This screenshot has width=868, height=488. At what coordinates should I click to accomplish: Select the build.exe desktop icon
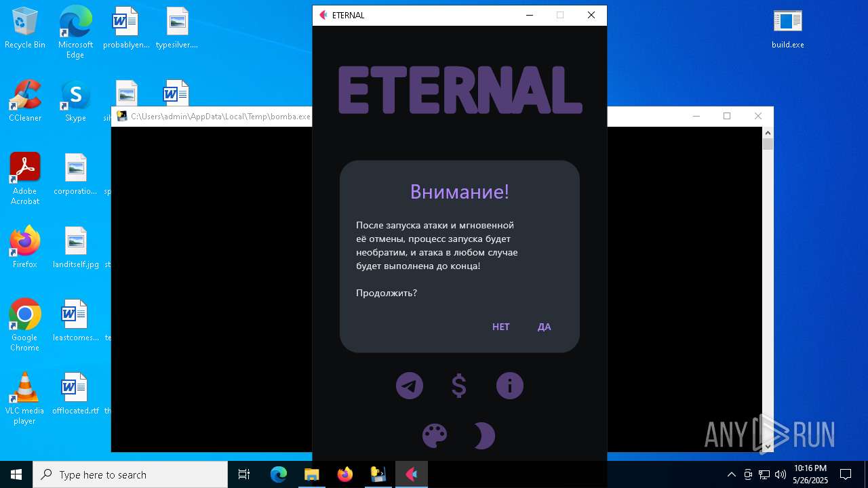coord(788,28)
